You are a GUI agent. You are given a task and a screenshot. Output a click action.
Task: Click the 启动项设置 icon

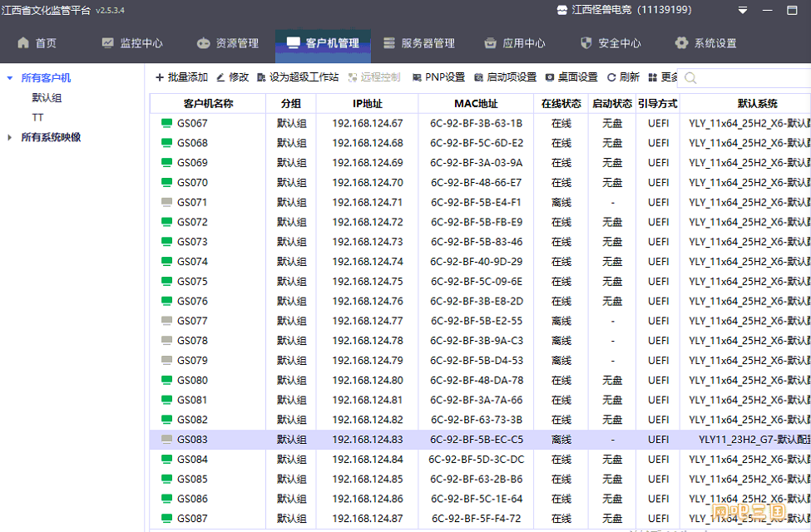[478, 77]
